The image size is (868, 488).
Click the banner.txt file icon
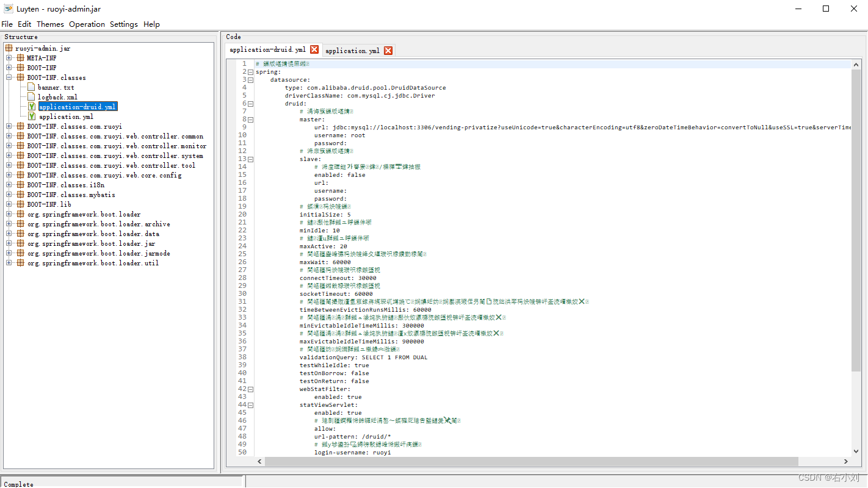coord(32,87)
